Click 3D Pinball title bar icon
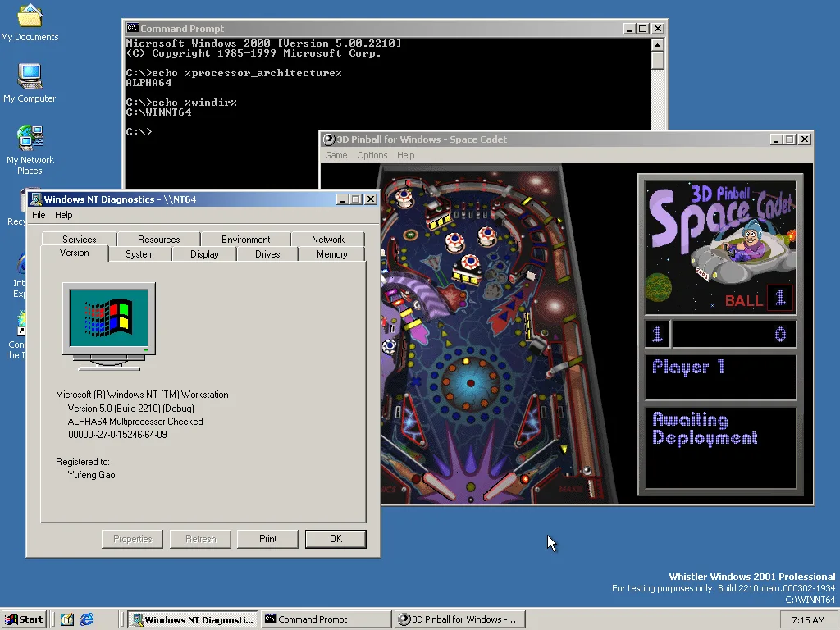 coord(328,139)
